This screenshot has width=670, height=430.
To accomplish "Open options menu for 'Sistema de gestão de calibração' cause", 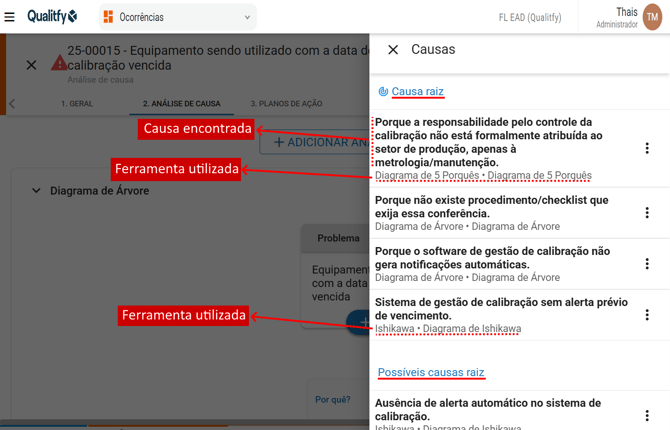I will point(647,315).
